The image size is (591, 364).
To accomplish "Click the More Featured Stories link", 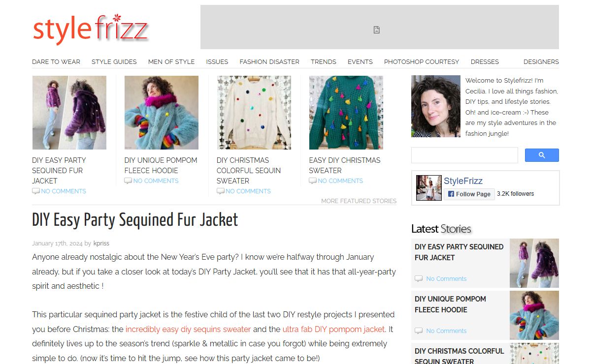I will [359, 201].
